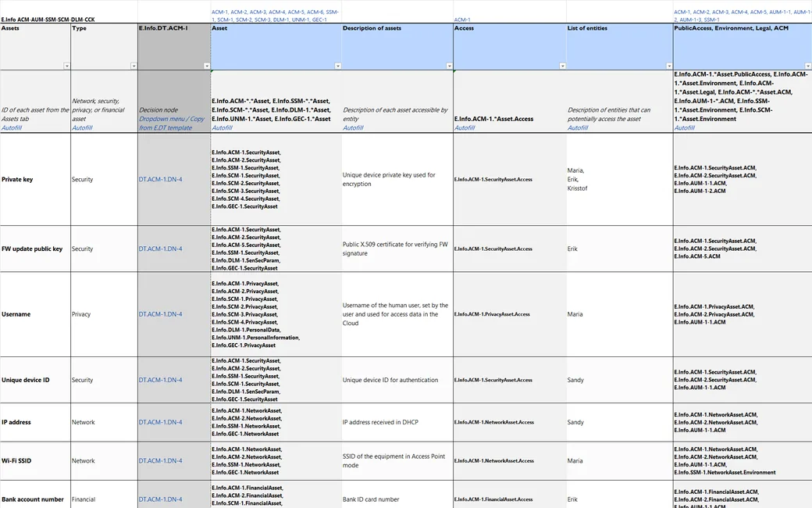Select 'Sandy' entity cell in Unique device ID row
The width and height of the screenshot is (812, 508).
pos(619,380)
